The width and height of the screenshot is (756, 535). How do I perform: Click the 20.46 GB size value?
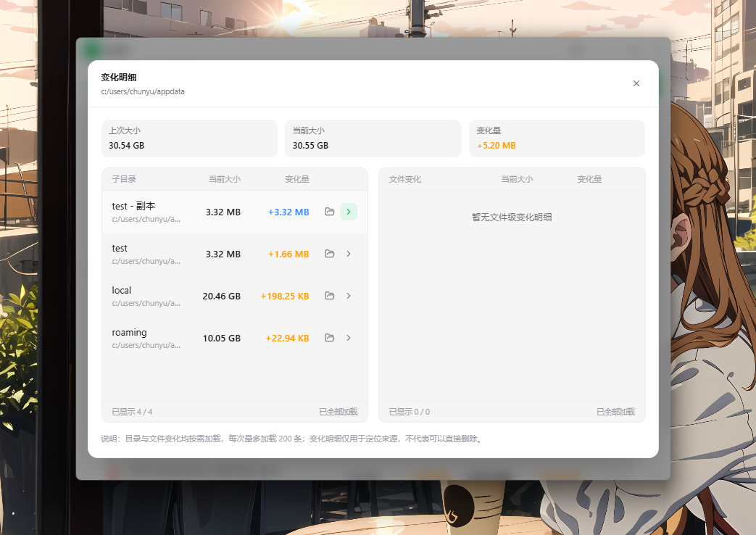(x=221, y=296)
